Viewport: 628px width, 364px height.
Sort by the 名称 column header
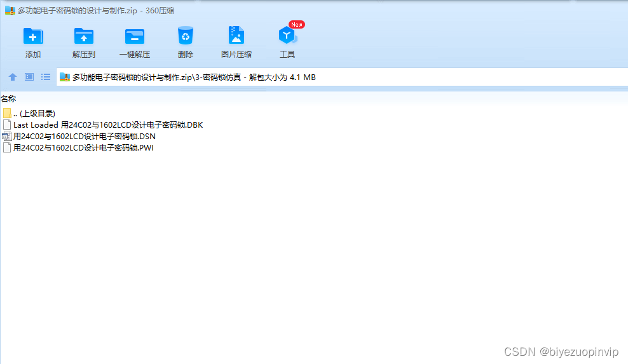(8, 98)
